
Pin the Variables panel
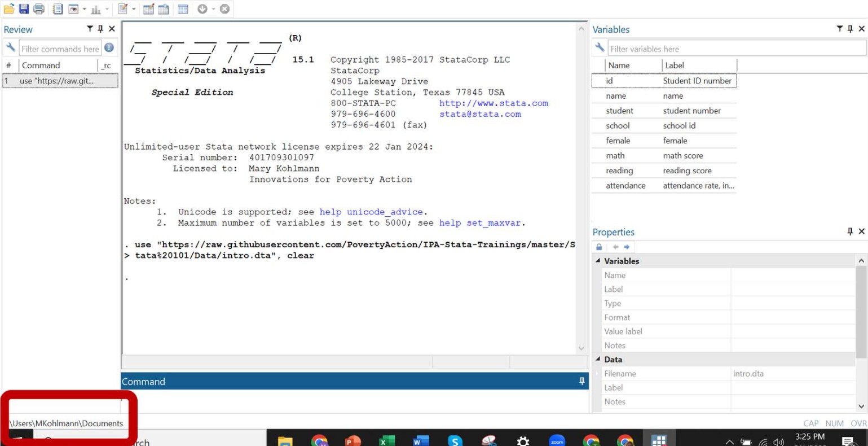(851, 29)
